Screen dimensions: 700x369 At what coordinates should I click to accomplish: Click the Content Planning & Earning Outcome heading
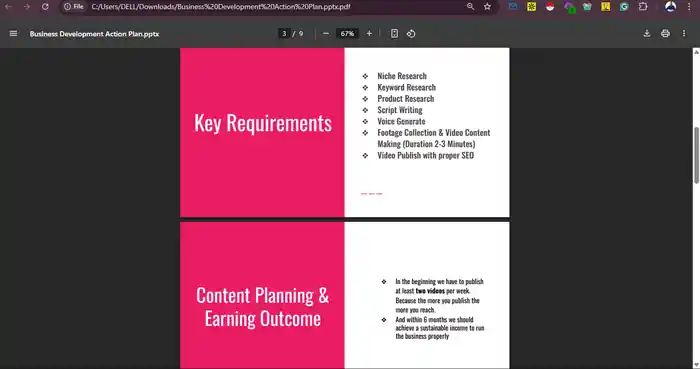(x=262, y=307)
